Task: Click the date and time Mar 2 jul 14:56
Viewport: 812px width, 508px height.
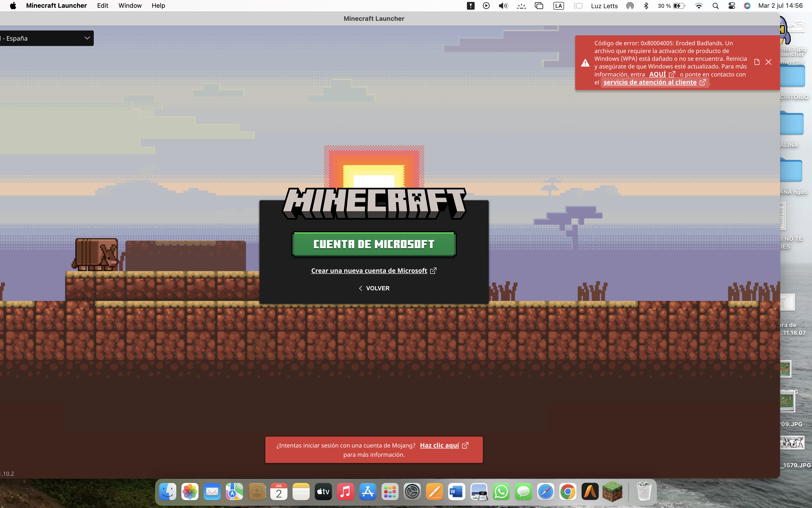Action: pyautogui.click(x=780, y=6)
